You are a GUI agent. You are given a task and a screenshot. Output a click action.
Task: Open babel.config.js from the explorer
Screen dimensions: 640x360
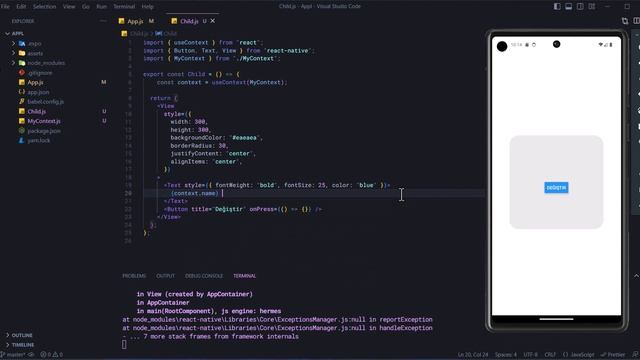(x=45, y=102)
